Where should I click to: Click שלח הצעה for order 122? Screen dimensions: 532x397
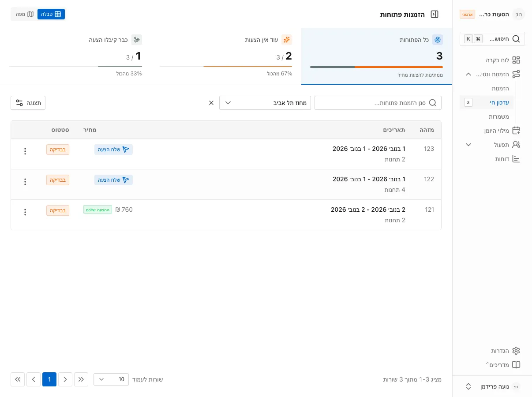point(113,180)
